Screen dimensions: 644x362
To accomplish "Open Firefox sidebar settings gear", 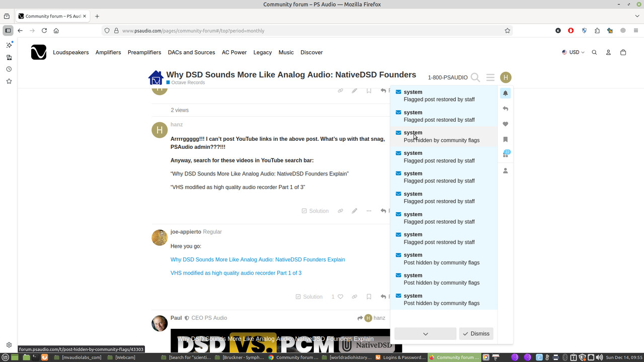I will [9, 345].
